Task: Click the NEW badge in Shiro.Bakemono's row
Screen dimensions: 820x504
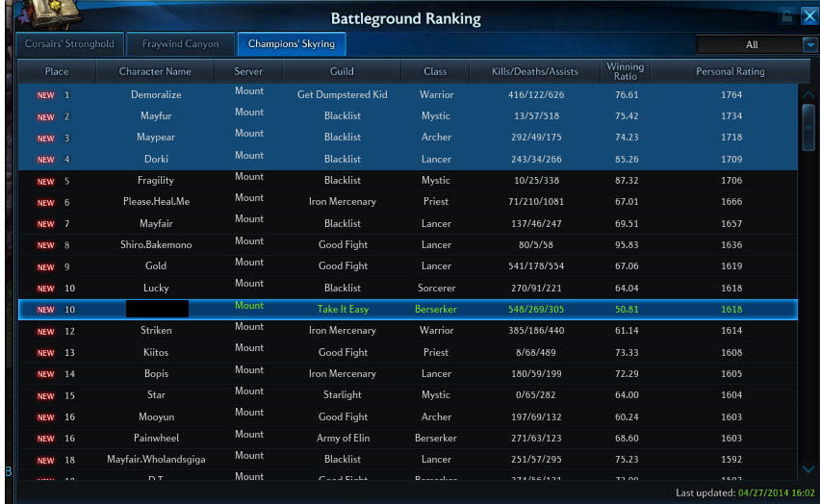Action: 45,245
